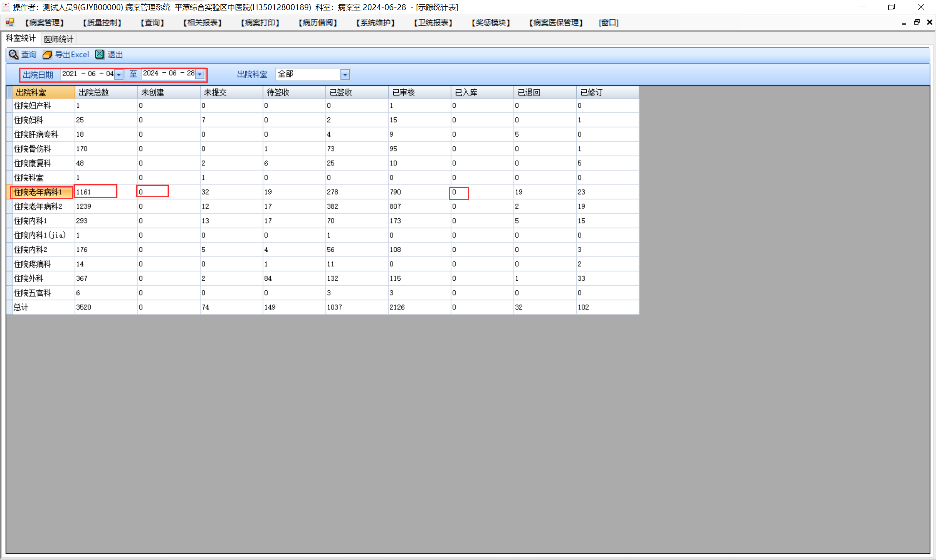Switch to the 医师统计 tab

coord(58,39)
